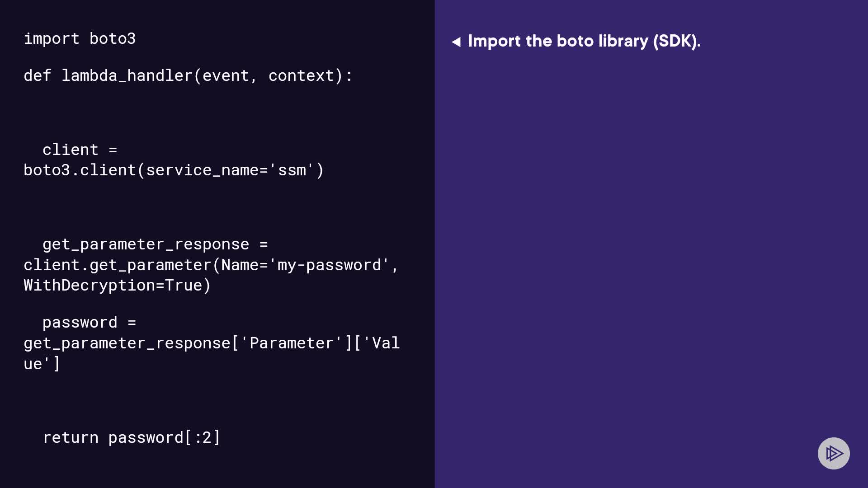The image size is (868, 488).
Task: Click the 'my-password' string in the code
Action: (329, 265)
